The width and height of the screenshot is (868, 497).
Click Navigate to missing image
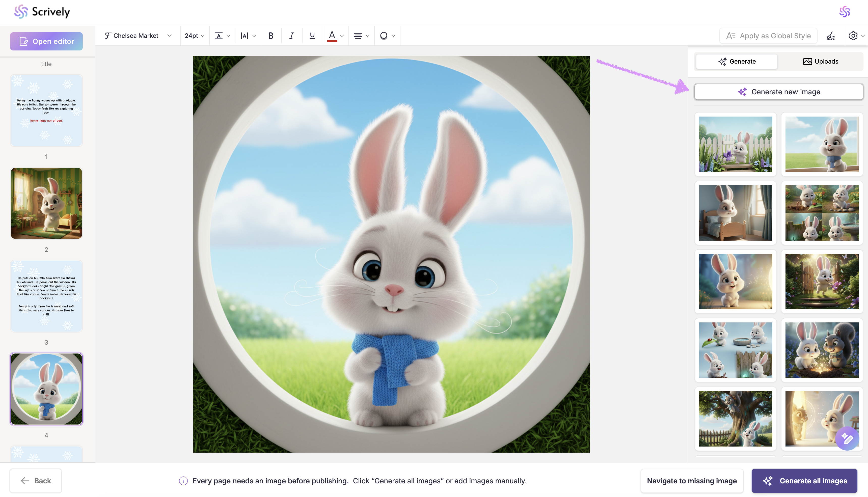click(692, 481)
